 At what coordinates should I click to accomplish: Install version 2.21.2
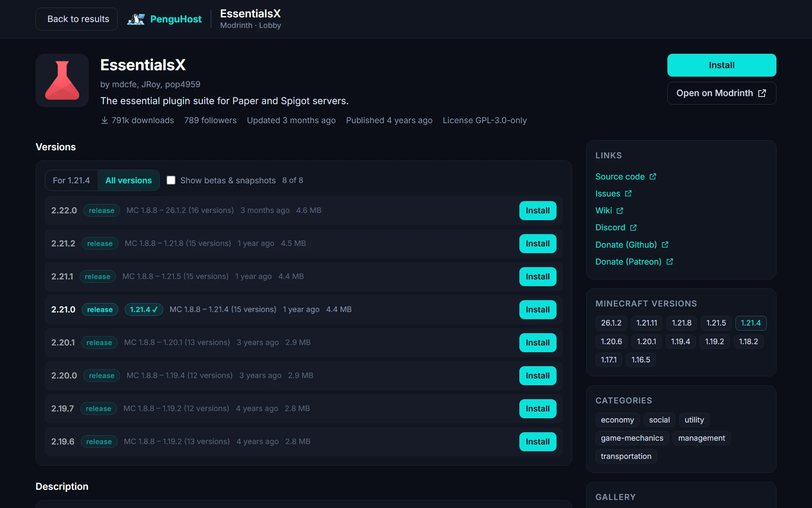(x=538, y=243)
